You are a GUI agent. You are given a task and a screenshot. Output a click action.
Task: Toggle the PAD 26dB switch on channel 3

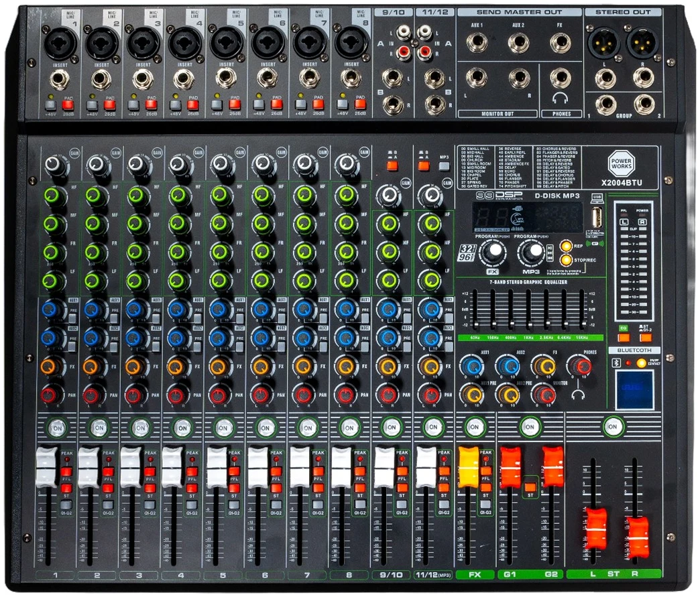(x=151, y=105)
